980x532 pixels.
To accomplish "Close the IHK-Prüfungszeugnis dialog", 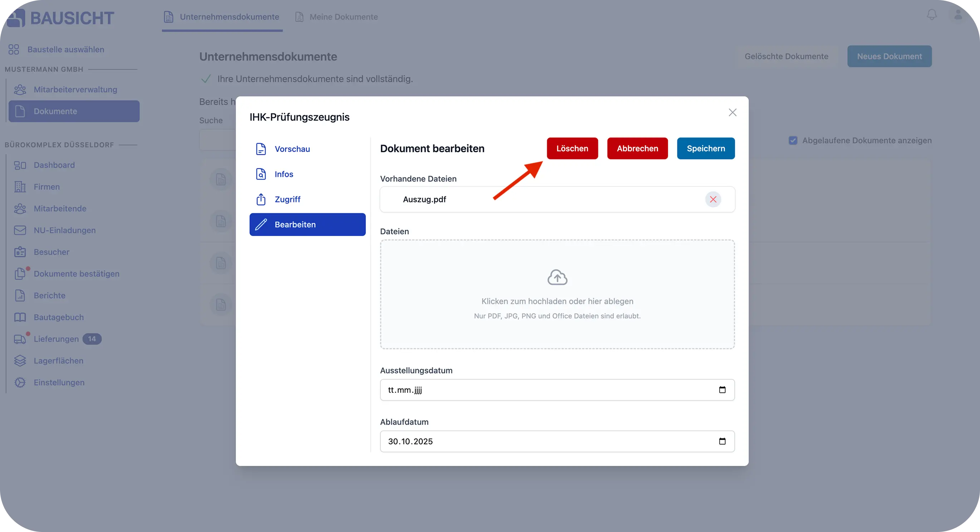I will point(732,113).
